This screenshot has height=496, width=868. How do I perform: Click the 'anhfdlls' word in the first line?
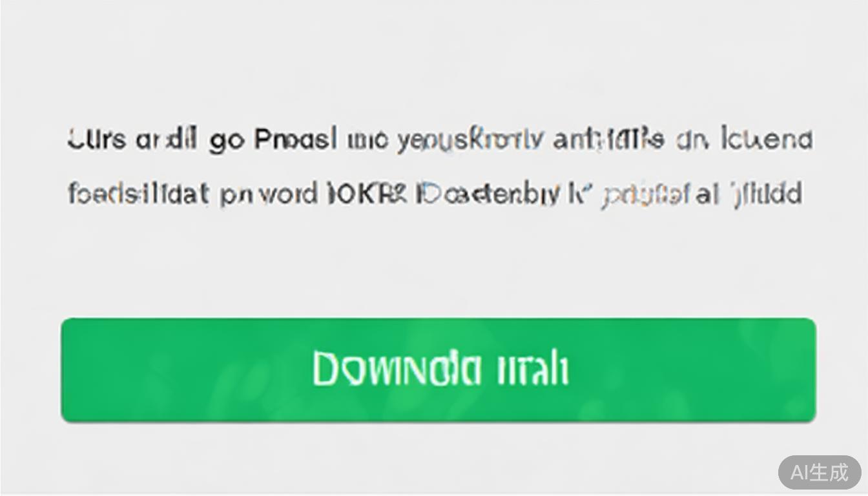pos(608,139)
